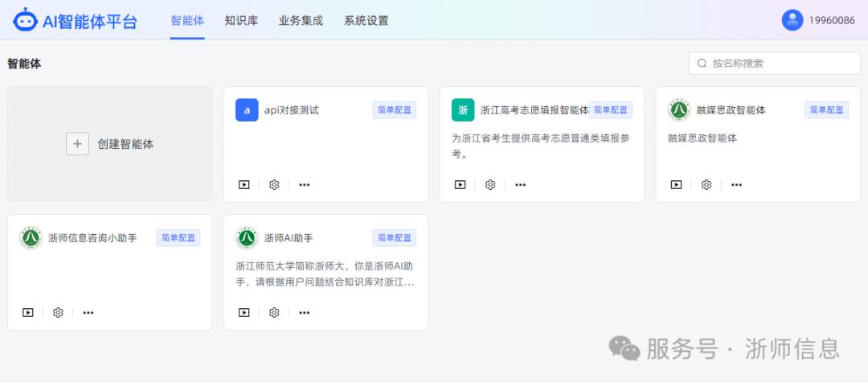The image size is (868, 383).
Task: Click the user avatar icon beside 19960086
Action: point(792,20)
